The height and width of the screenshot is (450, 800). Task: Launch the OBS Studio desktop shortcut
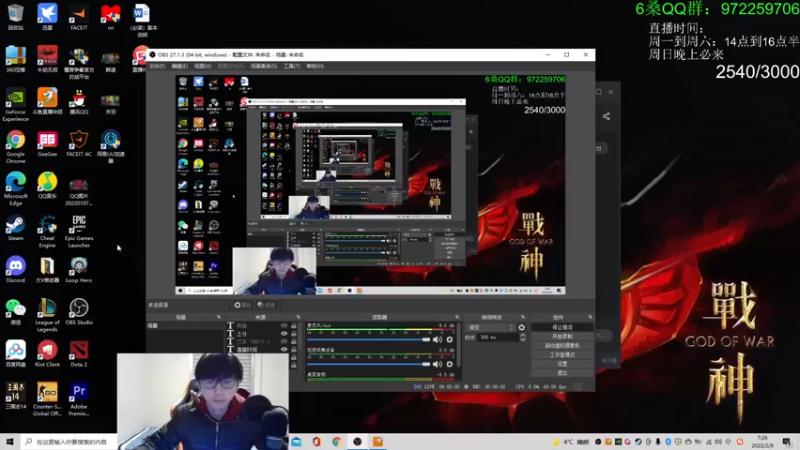pos(79,312)
